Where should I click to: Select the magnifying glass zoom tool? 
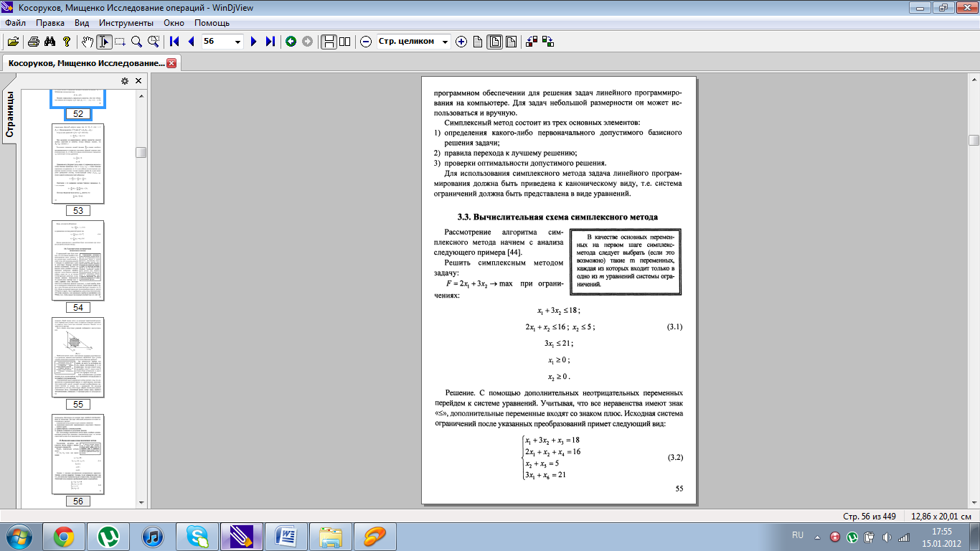click(136, 42)
